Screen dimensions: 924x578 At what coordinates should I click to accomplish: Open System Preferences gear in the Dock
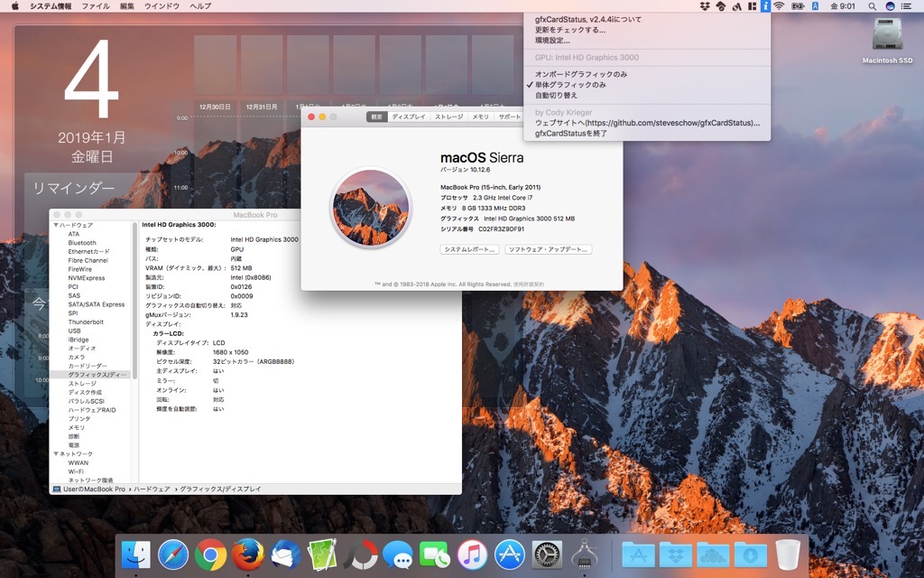(x=547, y=555)
